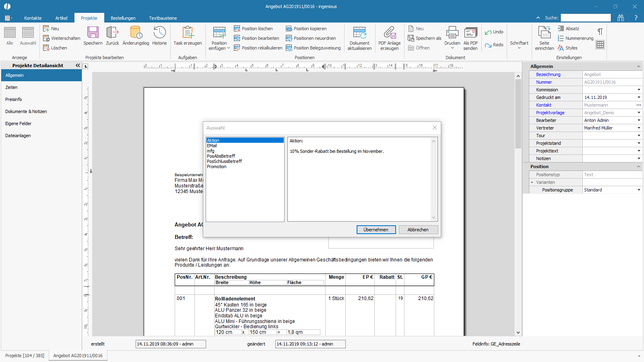644x362 pixels.
Task: Click Position kopieren
Action: [306, 29]
